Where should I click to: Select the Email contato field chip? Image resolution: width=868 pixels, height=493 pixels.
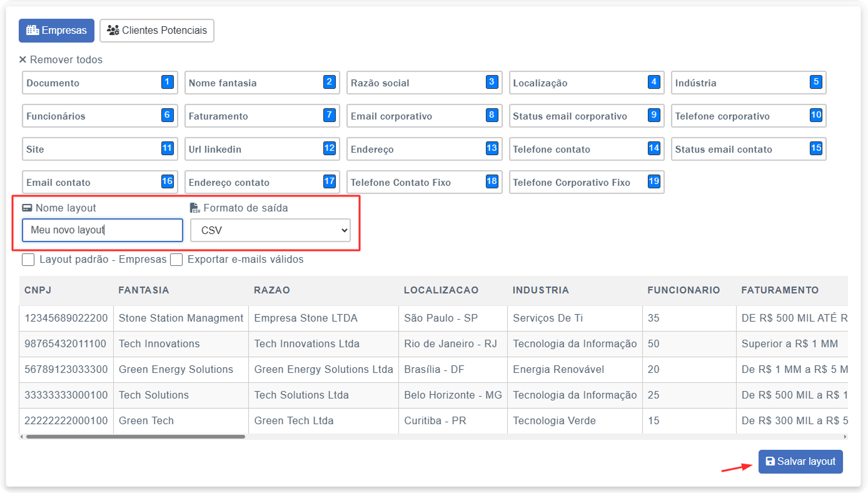click(100, 182)
